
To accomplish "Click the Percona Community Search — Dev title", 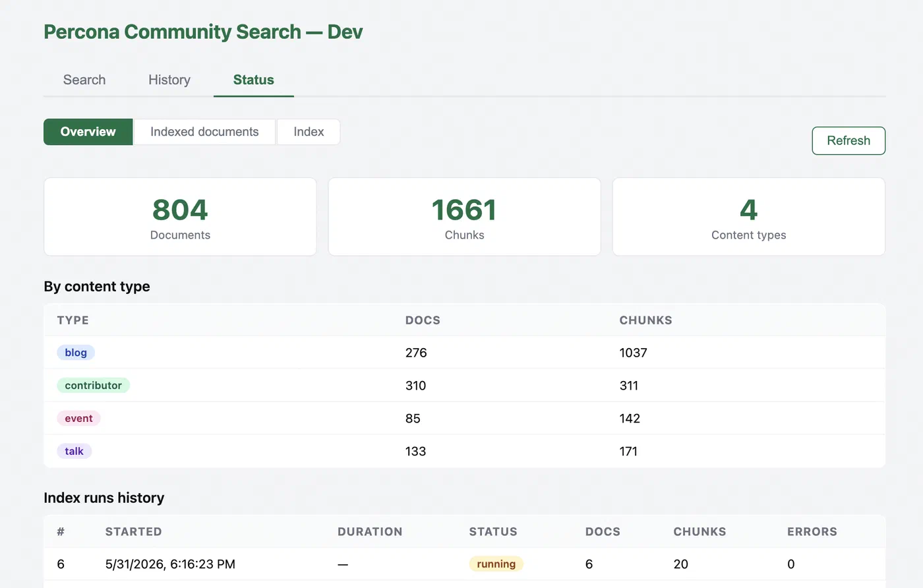I will (x=203, y=32).
